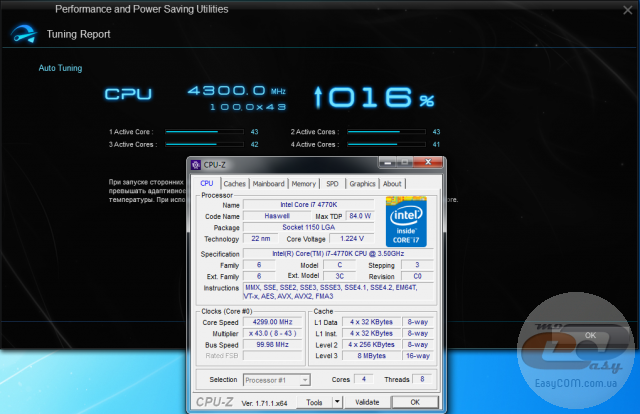Click the Tuning Report speedometer icon
The image size is (640, 414).
(x=24, y=34)
